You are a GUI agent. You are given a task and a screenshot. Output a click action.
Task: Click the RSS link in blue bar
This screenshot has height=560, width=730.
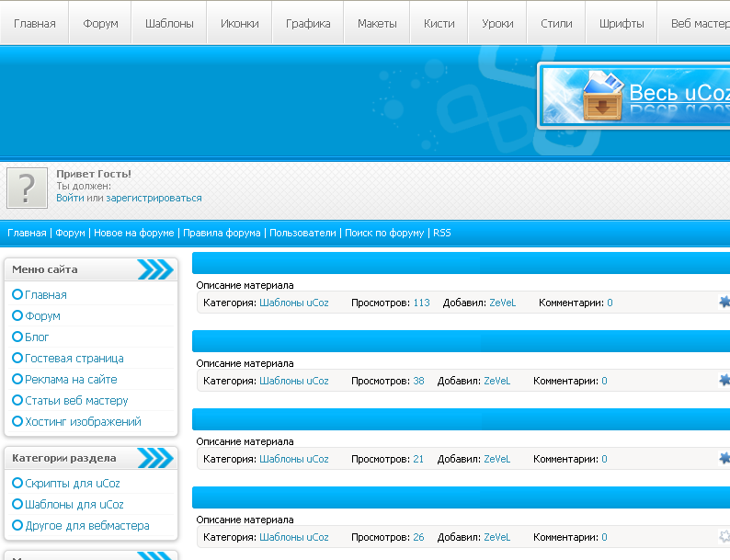click(442, 234)
